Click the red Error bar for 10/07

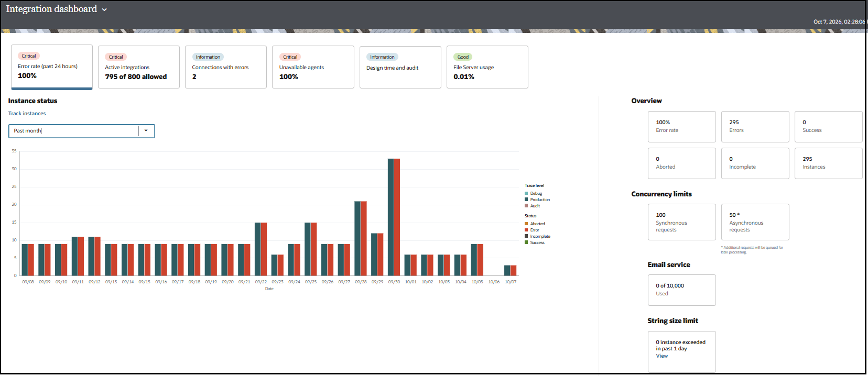[514, 270]
